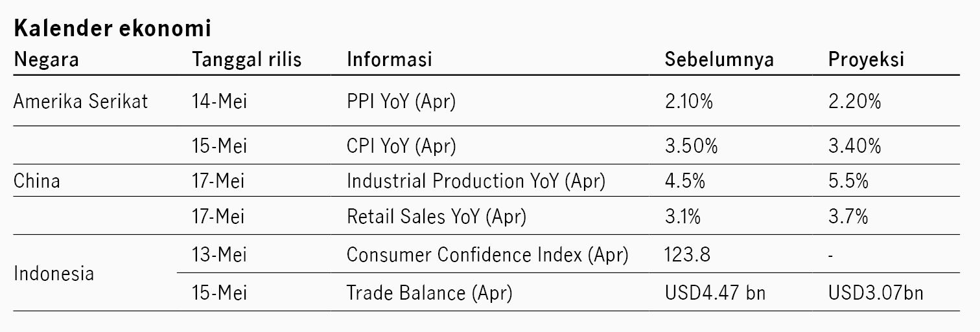Select the 14-Mei release date
Screen dimensions: 980x332
coord(219,102)
